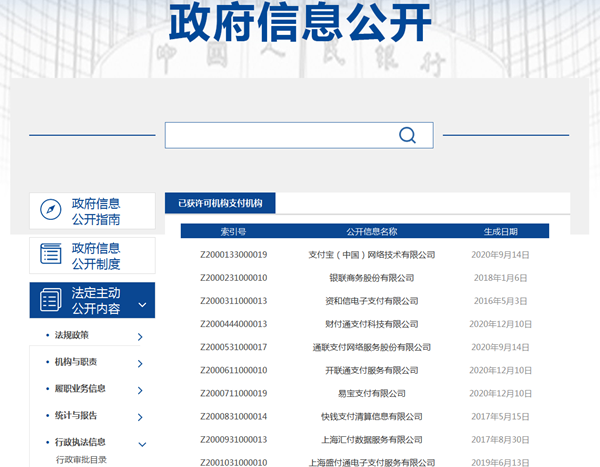Expand the 法规政策 arrow
The image size is (600, 467).
140,336
